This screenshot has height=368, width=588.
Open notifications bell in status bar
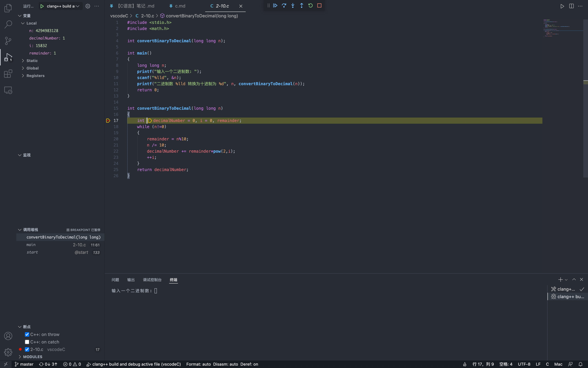[x=581, y=364]
